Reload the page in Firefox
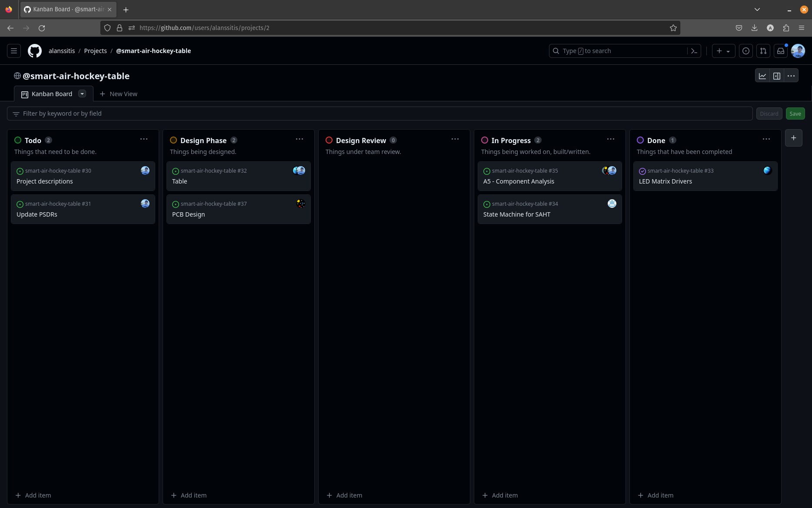812x508 pixels. 42,28
